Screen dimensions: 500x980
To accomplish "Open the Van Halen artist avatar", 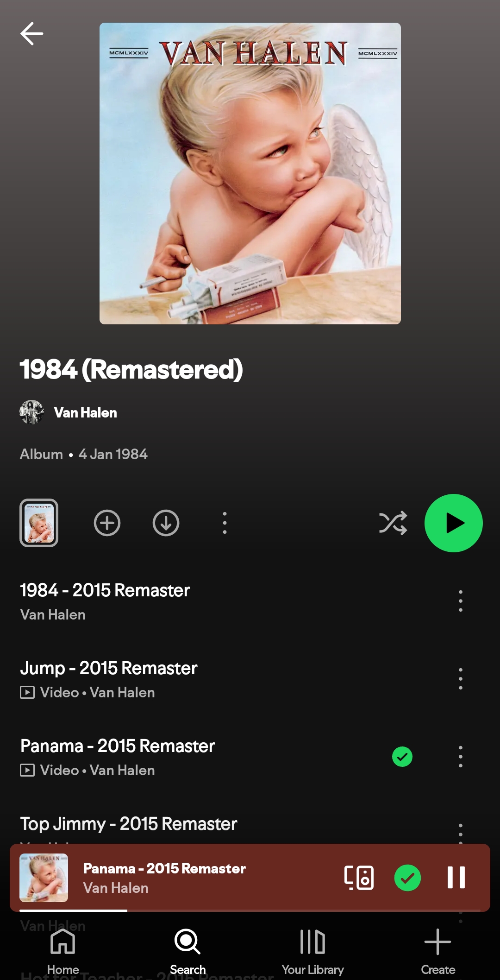I will pos(31,412).
